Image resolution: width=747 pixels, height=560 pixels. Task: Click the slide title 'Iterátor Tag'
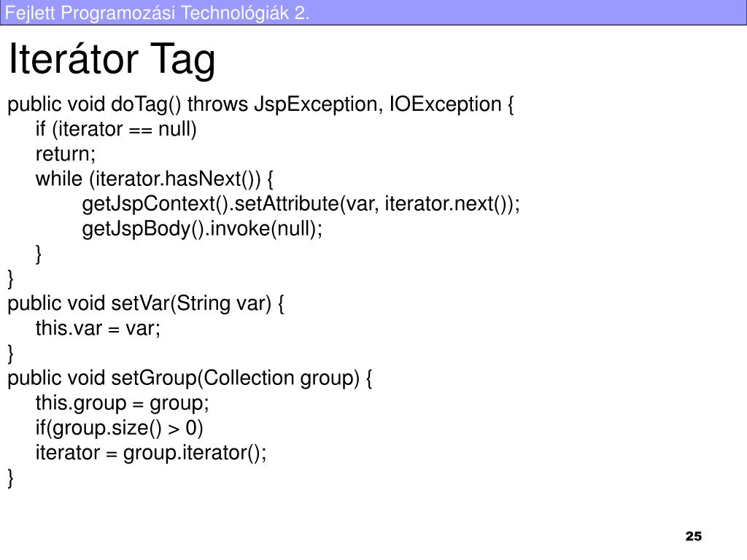click(x=112, y=59)
